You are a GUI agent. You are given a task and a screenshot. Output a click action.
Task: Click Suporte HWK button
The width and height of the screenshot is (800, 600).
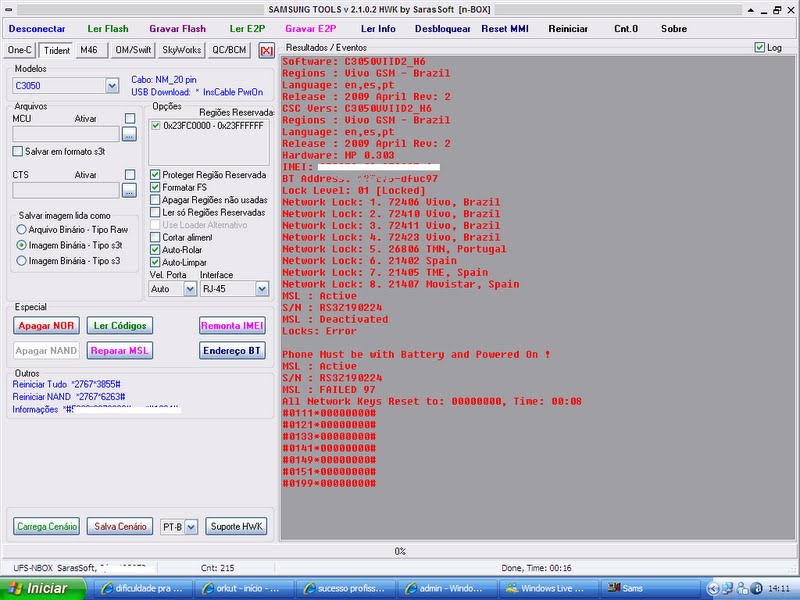[x=236, y=527]
